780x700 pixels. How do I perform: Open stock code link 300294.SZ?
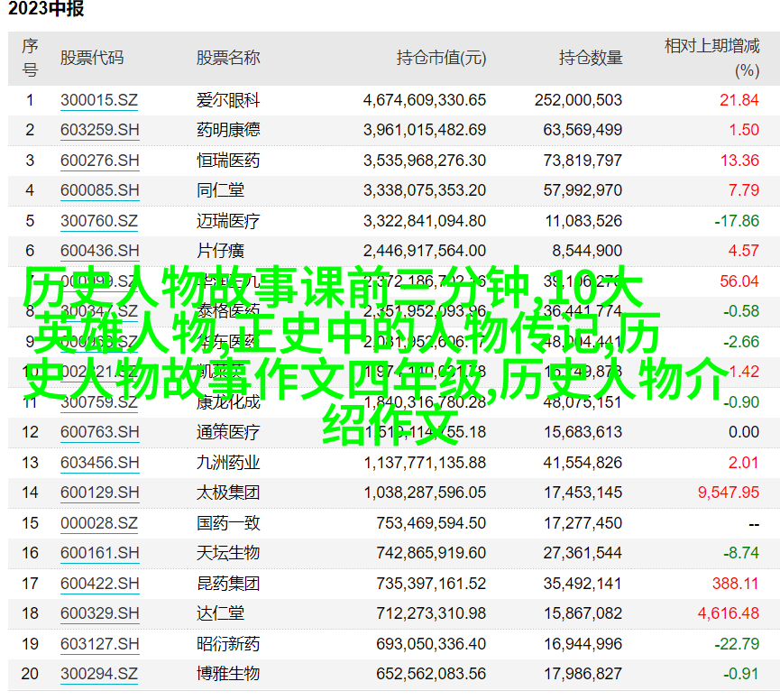[x=99, y=674]
